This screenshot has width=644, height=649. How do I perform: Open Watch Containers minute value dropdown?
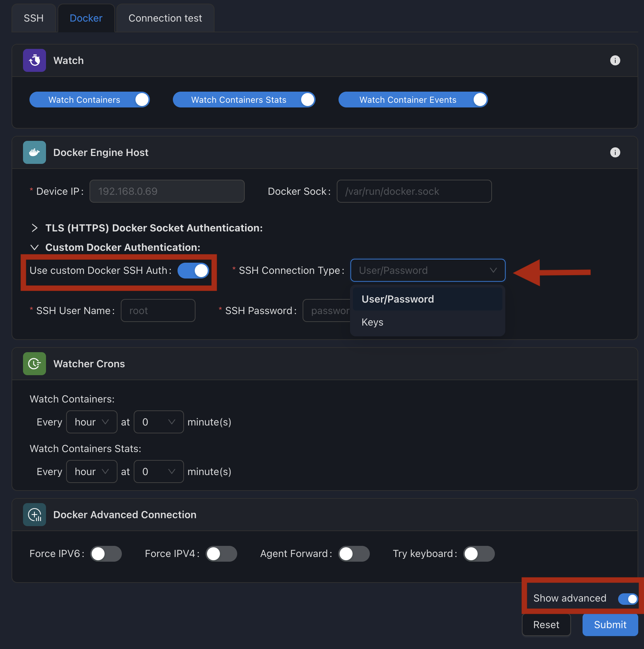pos(158,422)
